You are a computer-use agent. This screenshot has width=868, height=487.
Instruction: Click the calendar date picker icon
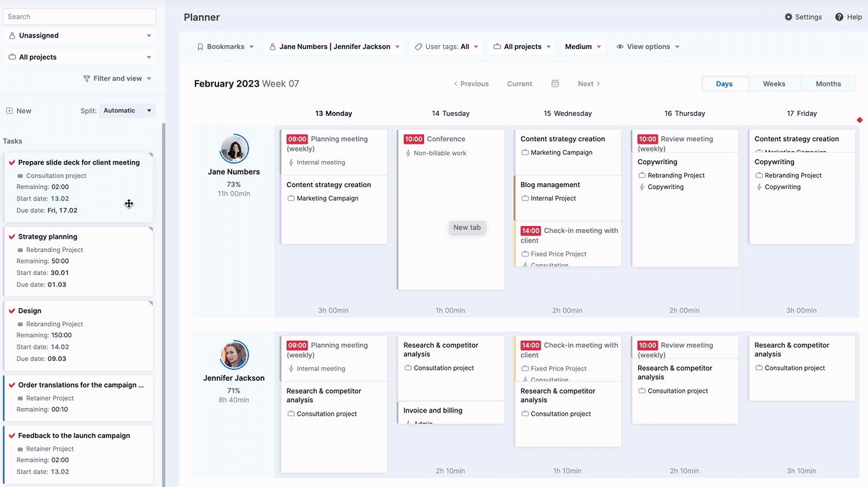(x=555, y=83)
